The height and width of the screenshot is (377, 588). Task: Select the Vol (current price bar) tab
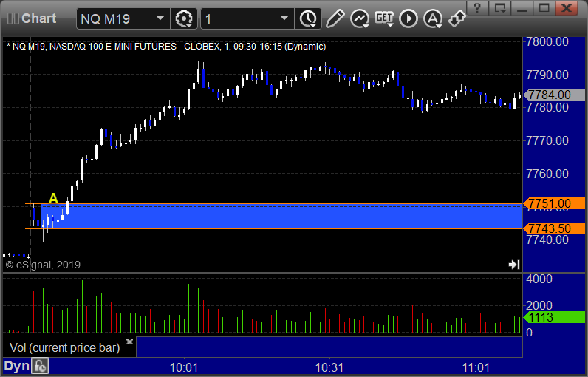click(x=65, y=347)
